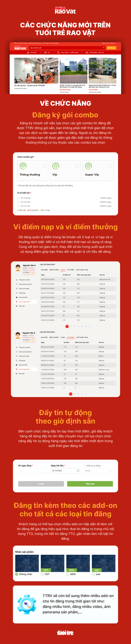
Task: Click next-page arrow in top history table
Action: click(x=89, y=326)
